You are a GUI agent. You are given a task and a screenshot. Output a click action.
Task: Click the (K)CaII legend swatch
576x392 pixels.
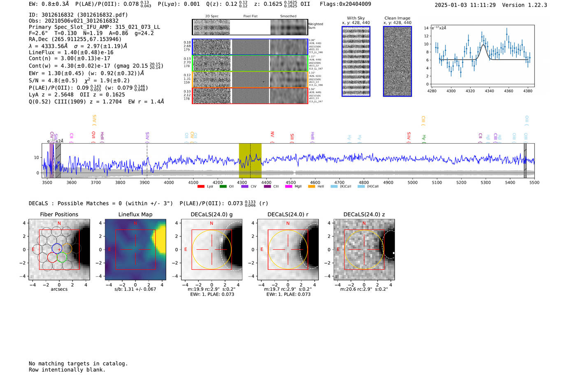pyautogui.click(x=334, y=186)
